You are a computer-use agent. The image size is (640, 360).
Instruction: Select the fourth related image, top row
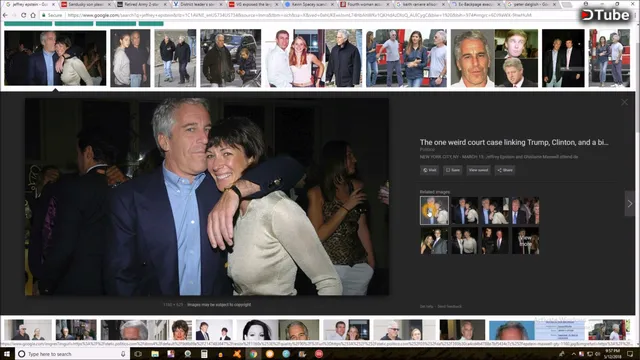tap(526, 210)
